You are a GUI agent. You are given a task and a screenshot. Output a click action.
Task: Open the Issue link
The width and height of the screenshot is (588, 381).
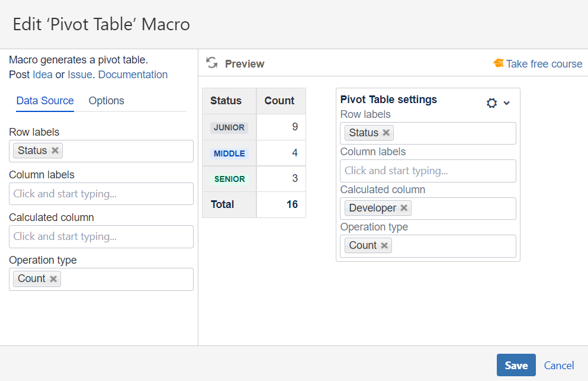pos(80,75)
